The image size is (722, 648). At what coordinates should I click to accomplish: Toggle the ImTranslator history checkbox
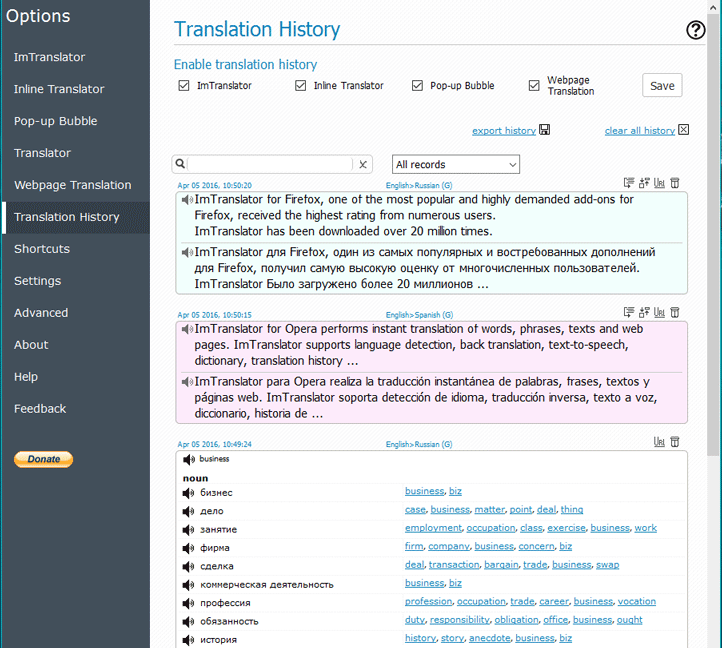(183, 86)
